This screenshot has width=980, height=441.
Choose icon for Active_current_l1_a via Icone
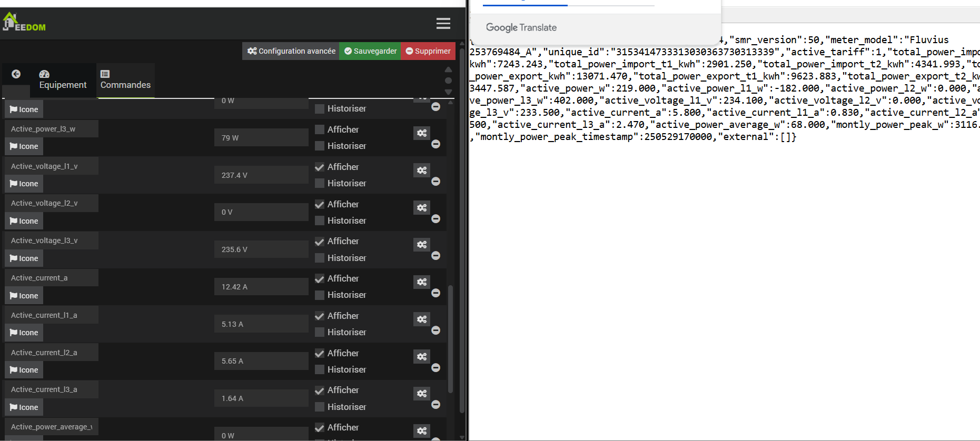(x=24, y=333)
